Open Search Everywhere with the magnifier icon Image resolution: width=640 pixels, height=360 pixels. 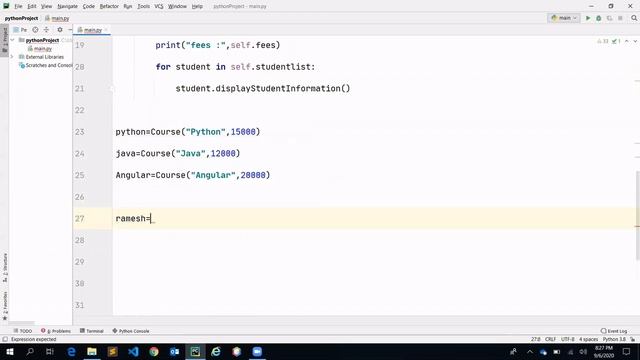tap(634, 18)
